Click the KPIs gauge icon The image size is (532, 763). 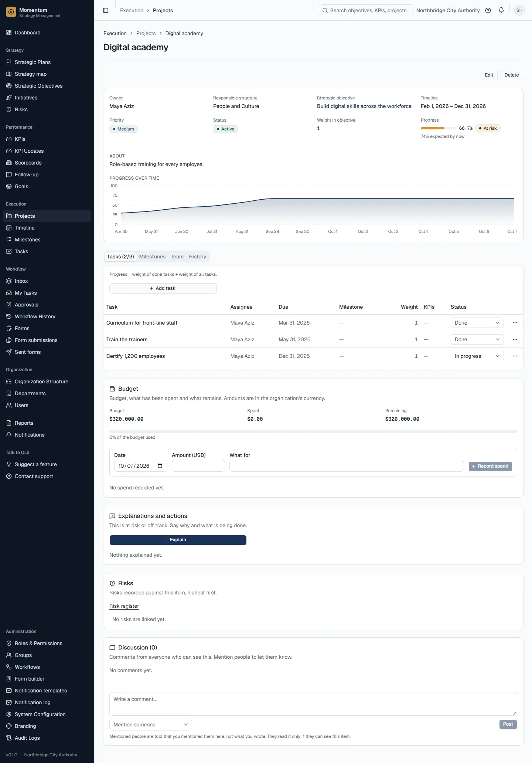coord(9,139)
